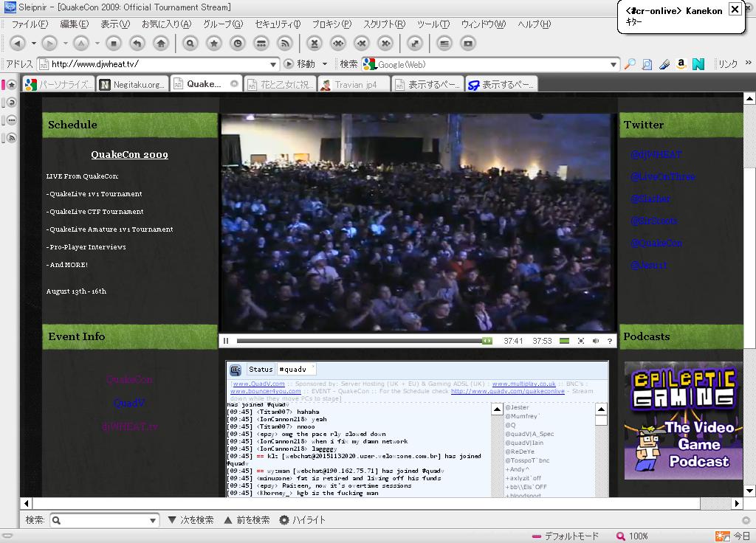
Task: Toggle fullscreen on the video player
Action: [x=581, y=342]
